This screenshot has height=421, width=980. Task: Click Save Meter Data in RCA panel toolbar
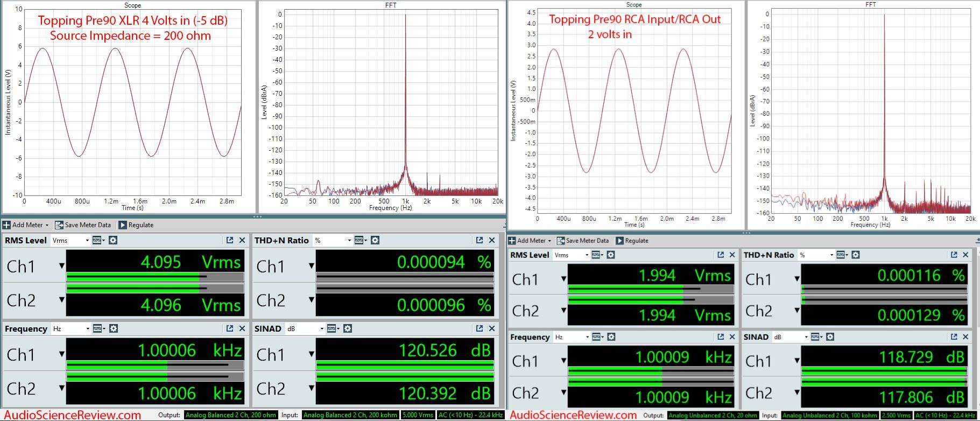click(x=583, y=241)
